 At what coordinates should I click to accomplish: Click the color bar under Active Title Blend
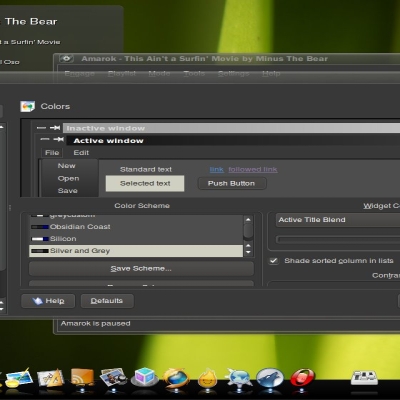click(338, 240)
